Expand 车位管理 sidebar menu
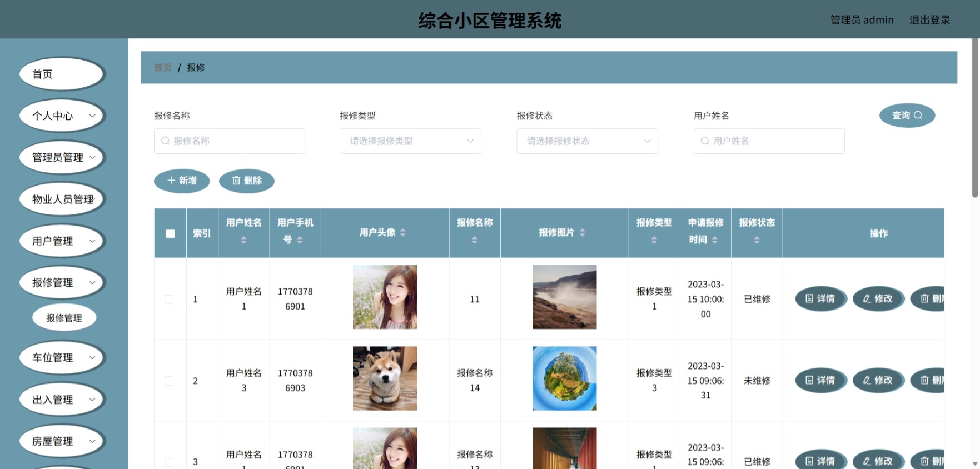This screenshot has height=469, width=980. (x=62, y=357)
